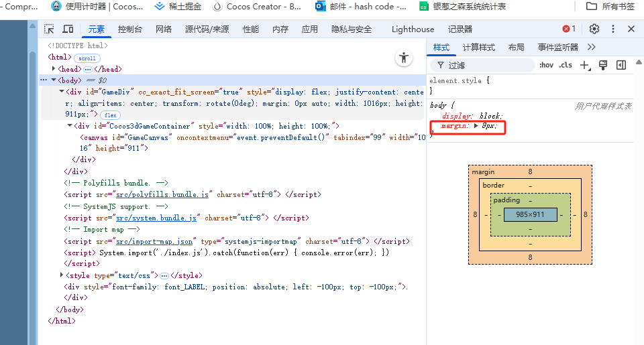
Task: Switch to the 网络 tab
Action: [164, 29]
